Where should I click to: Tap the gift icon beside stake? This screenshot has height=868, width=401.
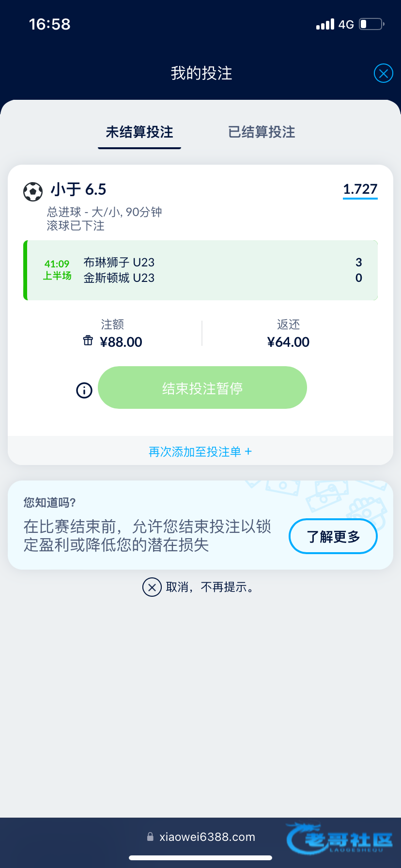pyautogui.click(x=88, y=341)
